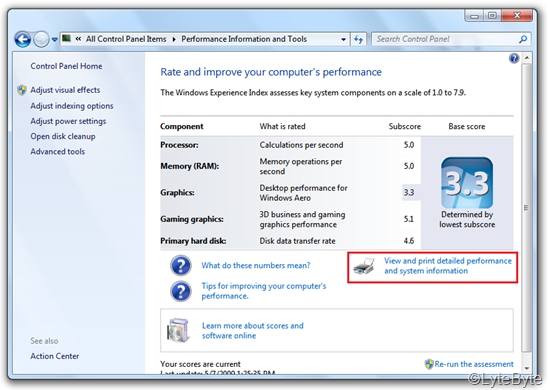Image resolution: width=550 pixels, height=390 pixels.
Task: Open Adjust visual effects
Action: (65, 90)
